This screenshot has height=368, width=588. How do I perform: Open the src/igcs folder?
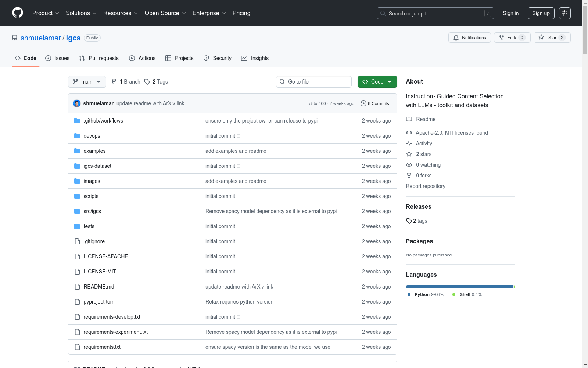(92, 211)
